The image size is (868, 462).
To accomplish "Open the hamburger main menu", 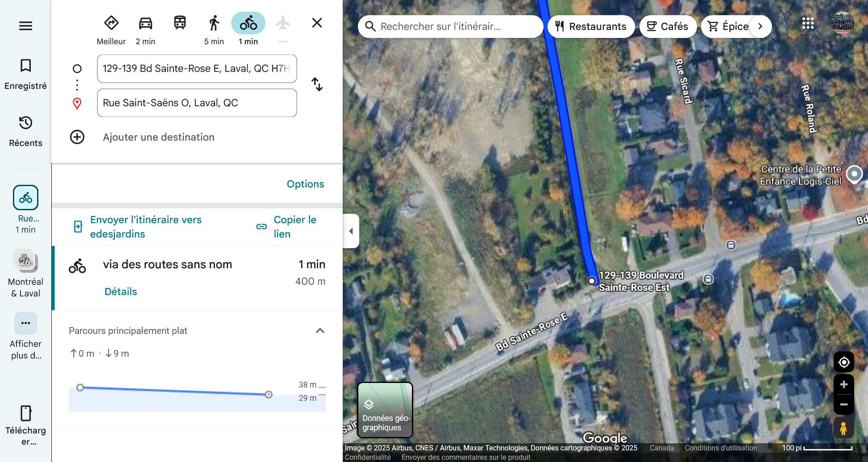I will [x=25, y=26].
